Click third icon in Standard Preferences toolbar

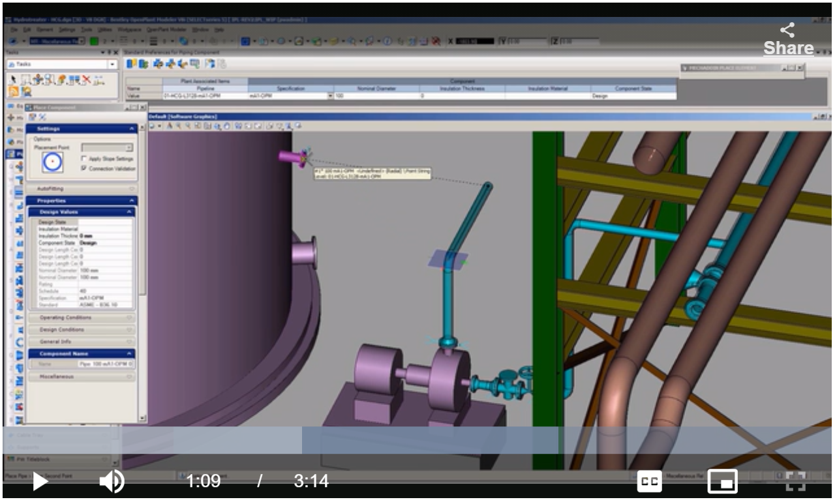157,64
